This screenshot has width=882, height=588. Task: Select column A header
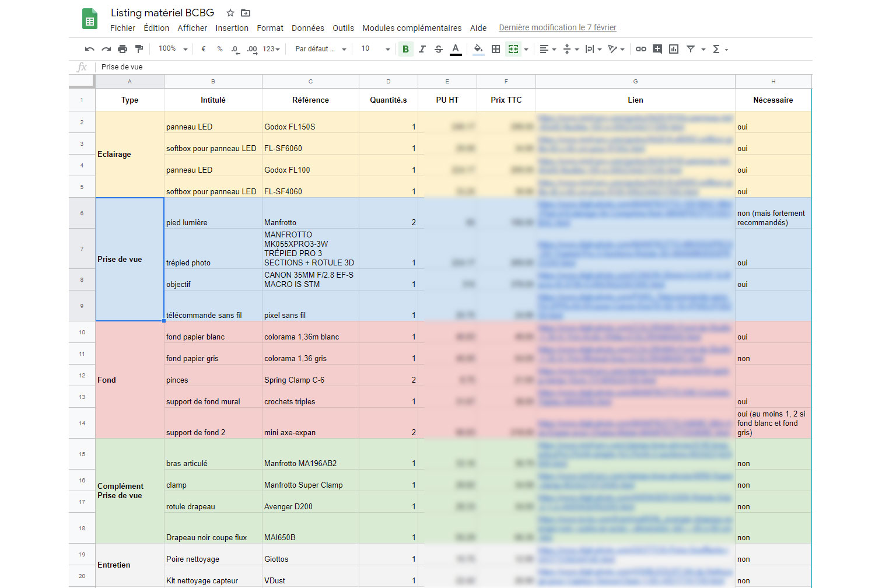click(129, 82)
